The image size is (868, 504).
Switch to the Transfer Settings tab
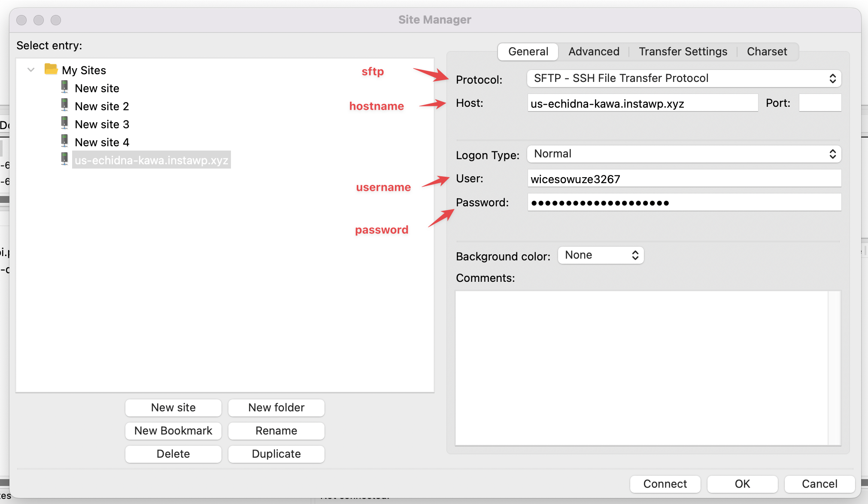tap(683, 51)
